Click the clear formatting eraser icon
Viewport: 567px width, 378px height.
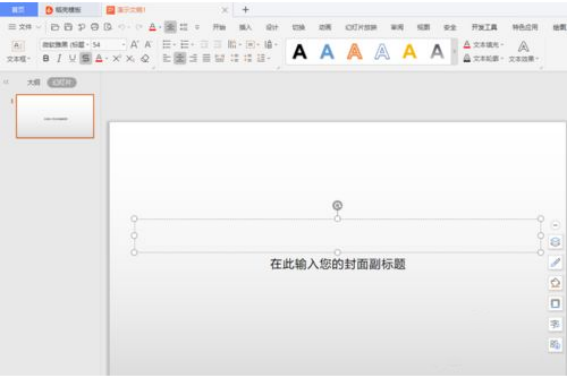coord(145,58)
